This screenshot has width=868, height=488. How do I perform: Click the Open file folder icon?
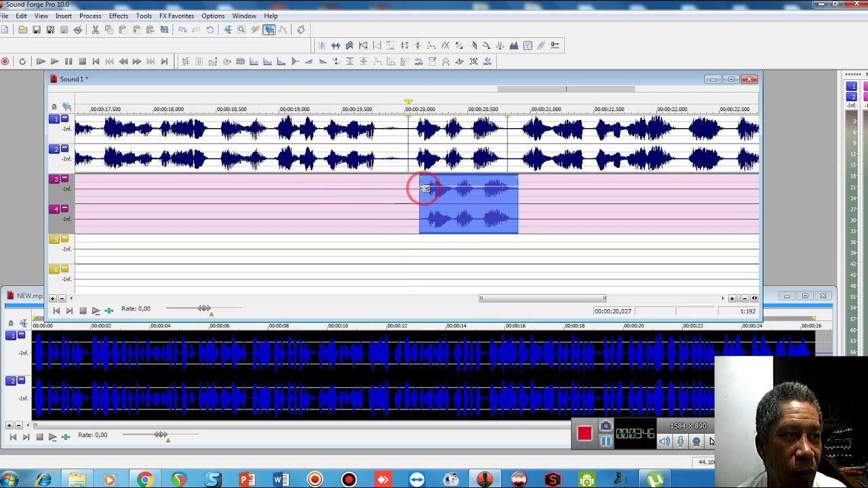coord(23,30)
